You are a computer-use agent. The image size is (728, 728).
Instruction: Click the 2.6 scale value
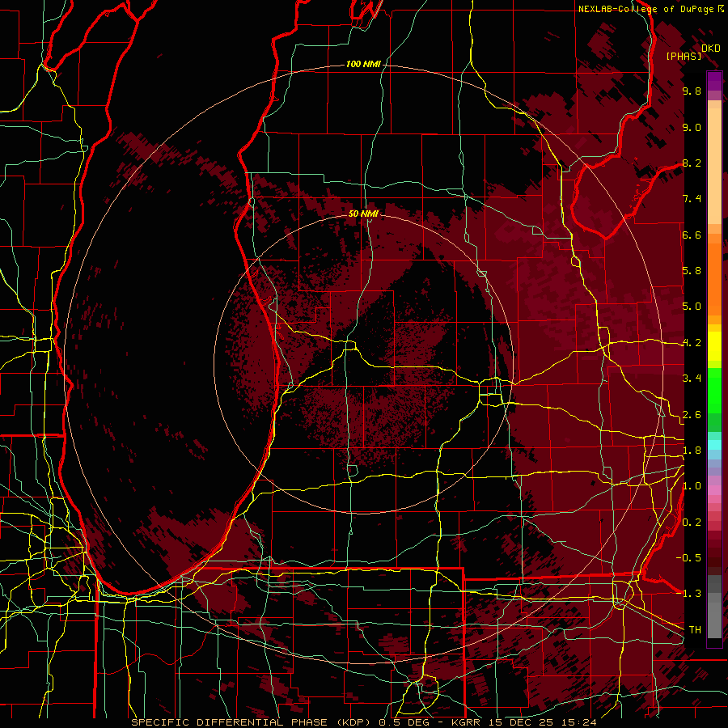(x=692, y=415)
